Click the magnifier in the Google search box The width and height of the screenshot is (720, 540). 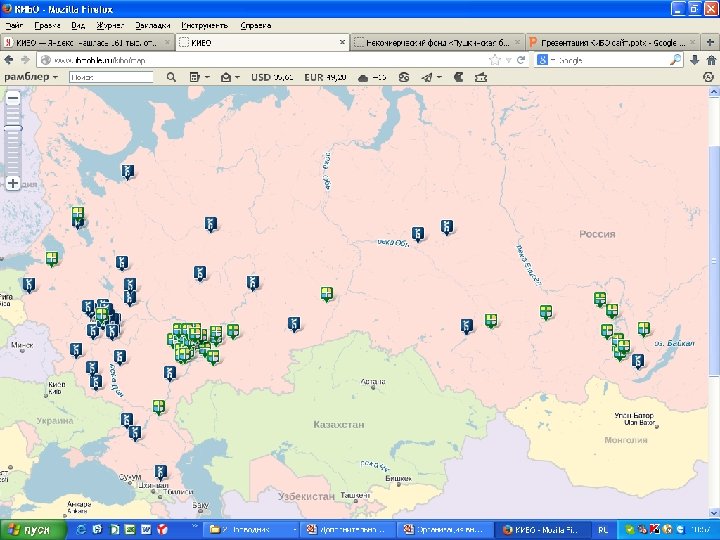click(675, 60)
